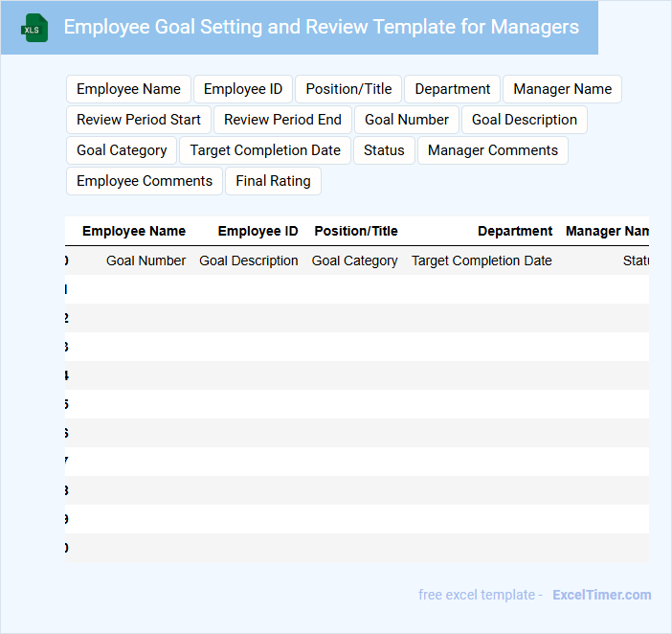672x634 pixels.
Task: Click the Status tag
Action: pyautogui.click(x=384, y=150)
